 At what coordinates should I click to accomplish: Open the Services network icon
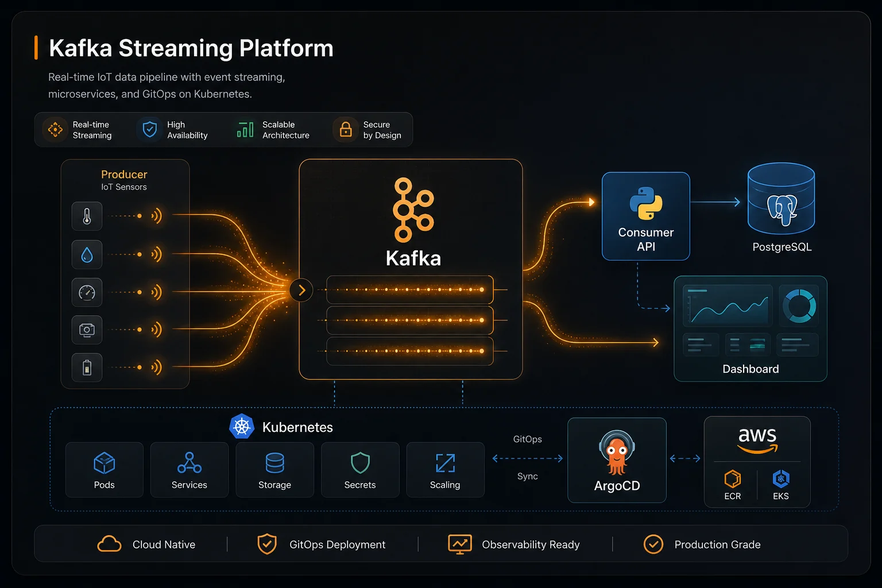[189, 463]
